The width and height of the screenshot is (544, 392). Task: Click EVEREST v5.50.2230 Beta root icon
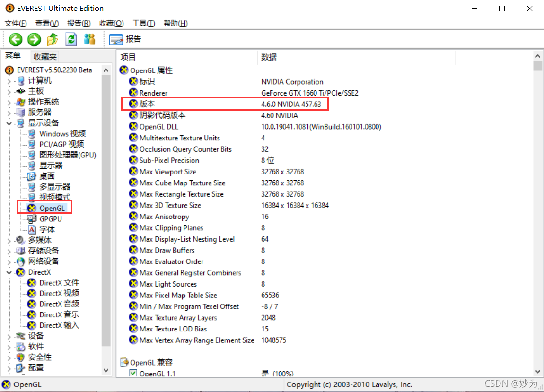tap(9, 70)
